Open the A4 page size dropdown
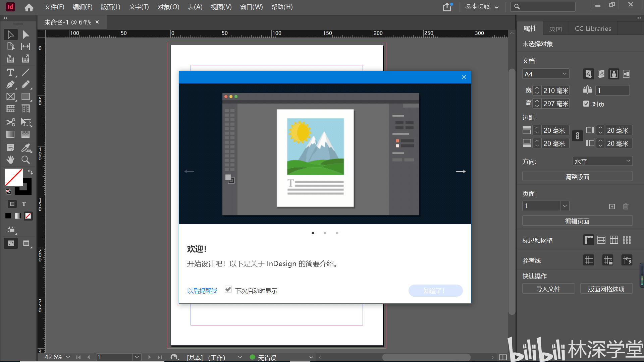This screenshot has width=644, height=362. pyautogui.click(x=546, y=74)
